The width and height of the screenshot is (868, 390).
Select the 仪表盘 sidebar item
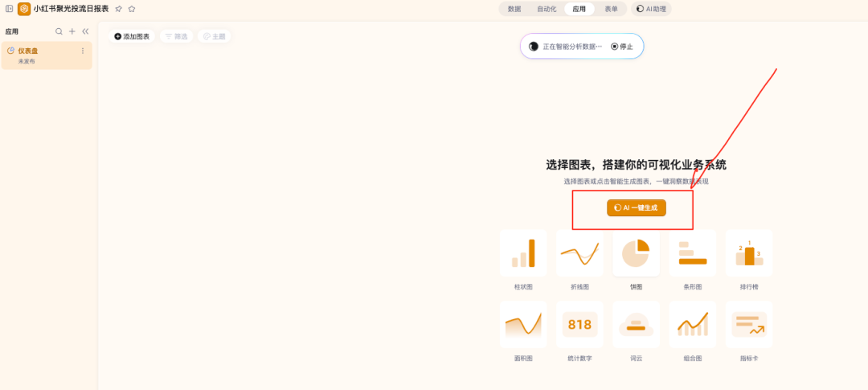47,55
